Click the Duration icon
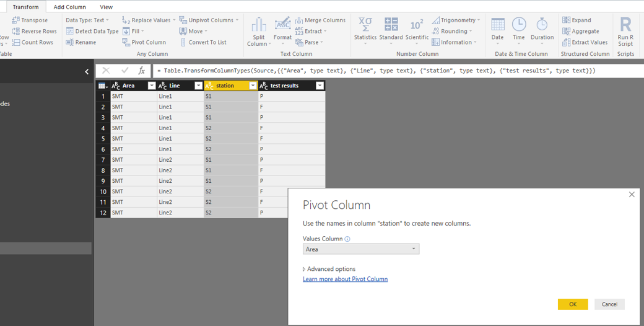 542,24
